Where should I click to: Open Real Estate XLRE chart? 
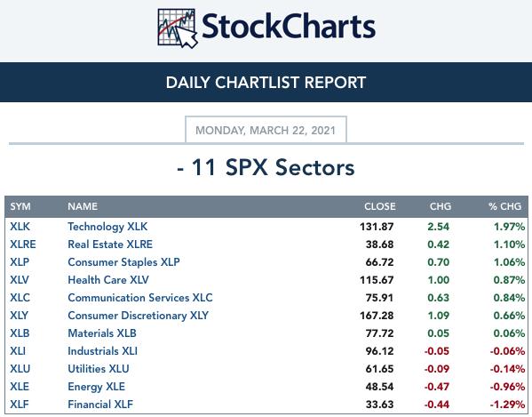click(x=110, y=245)
